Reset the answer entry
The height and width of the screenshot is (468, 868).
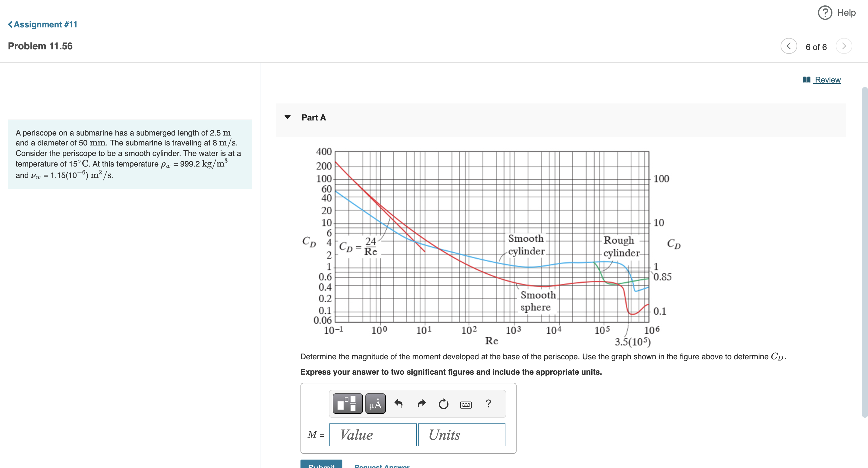[443, 403]
